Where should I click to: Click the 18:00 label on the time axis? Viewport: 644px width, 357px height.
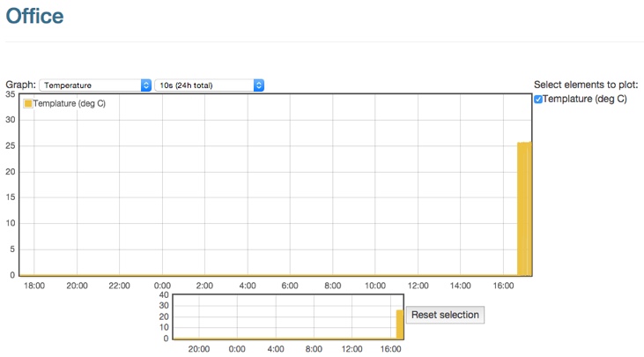click(x=34, y=286)
